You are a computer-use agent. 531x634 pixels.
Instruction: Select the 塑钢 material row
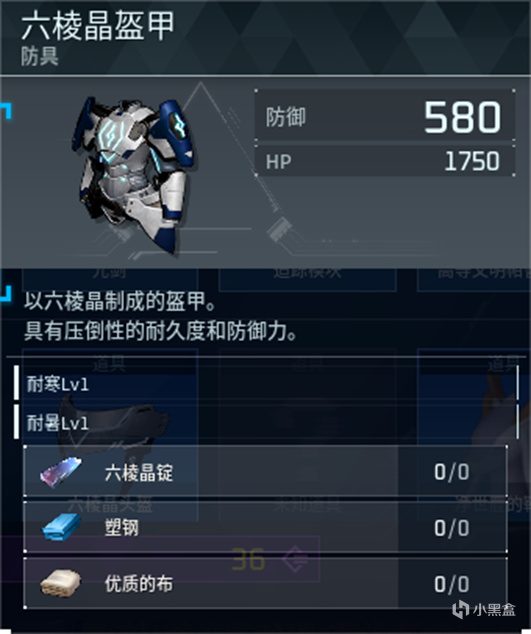(x=265, y=527)
